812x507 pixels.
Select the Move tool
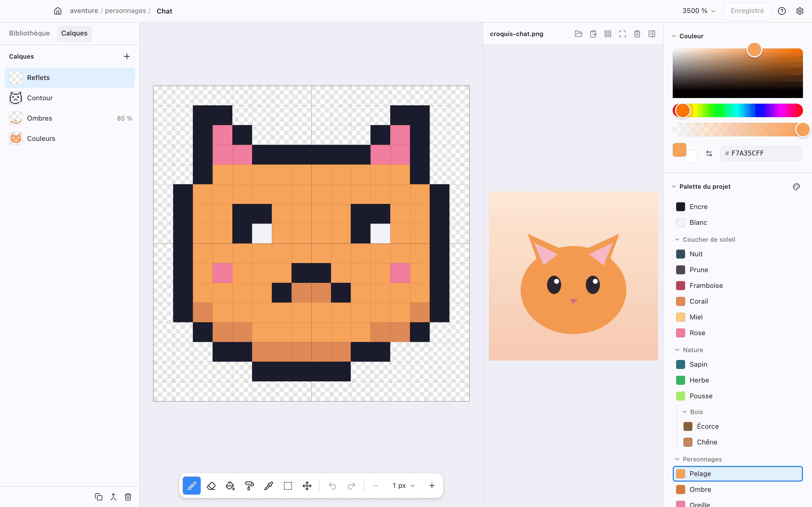coord(307,486)
